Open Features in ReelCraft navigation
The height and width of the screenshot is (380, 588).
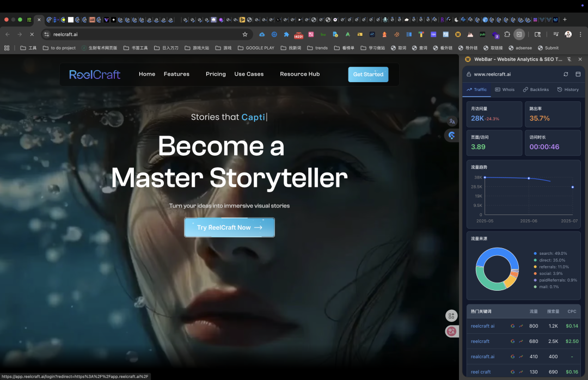pos(176,74)
